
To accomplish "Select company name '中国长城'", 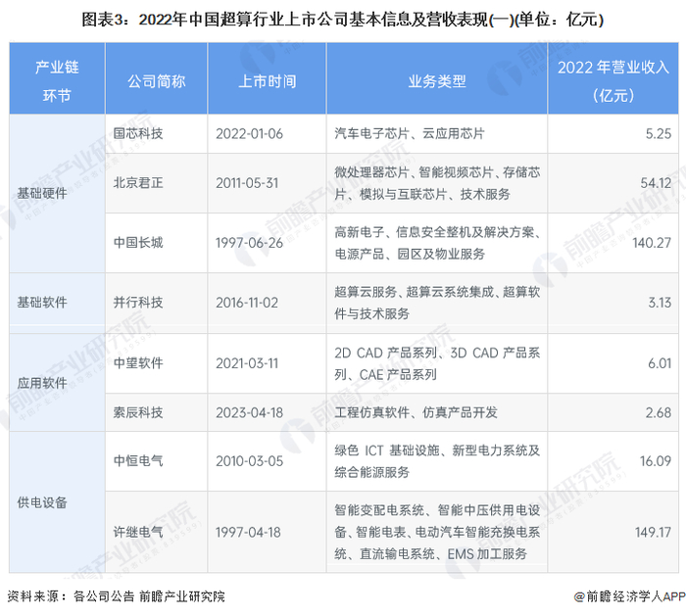I will click(138, 242).
